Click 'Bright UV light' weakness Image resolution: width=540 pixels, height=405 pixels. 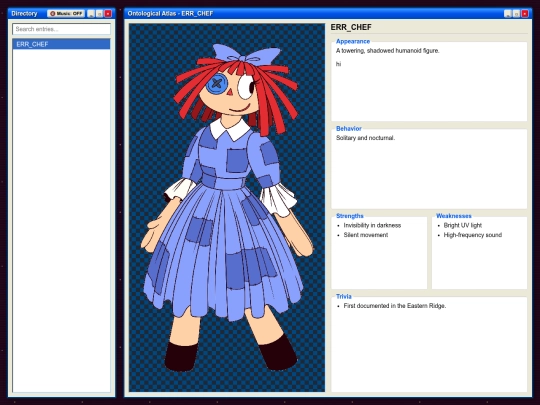tap(463, 225)
